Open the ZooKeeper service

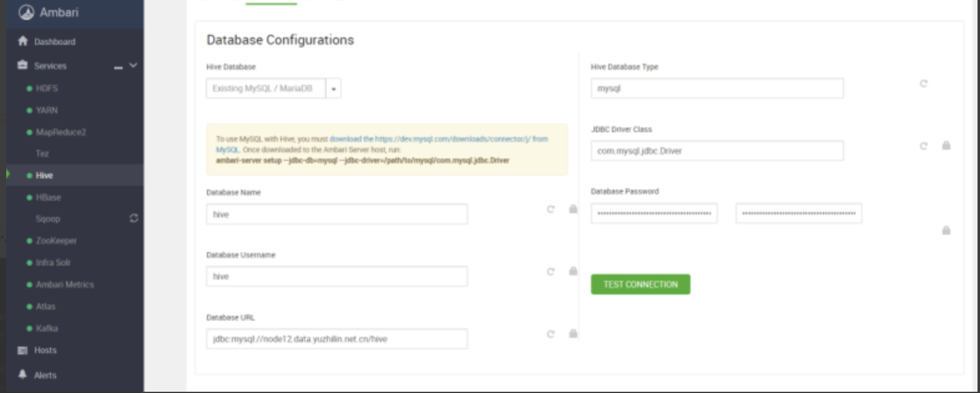[x=56, y=241]
